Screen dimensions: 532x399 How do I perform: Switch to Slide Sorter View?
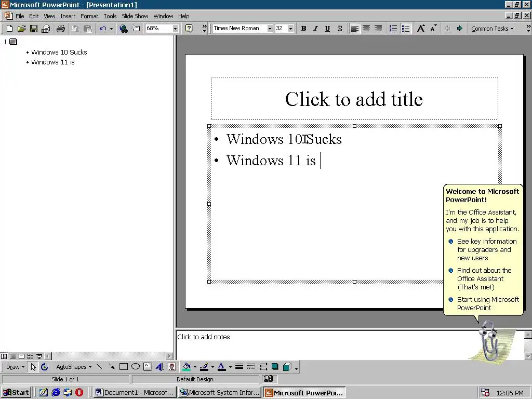click(x=30, y=356)
